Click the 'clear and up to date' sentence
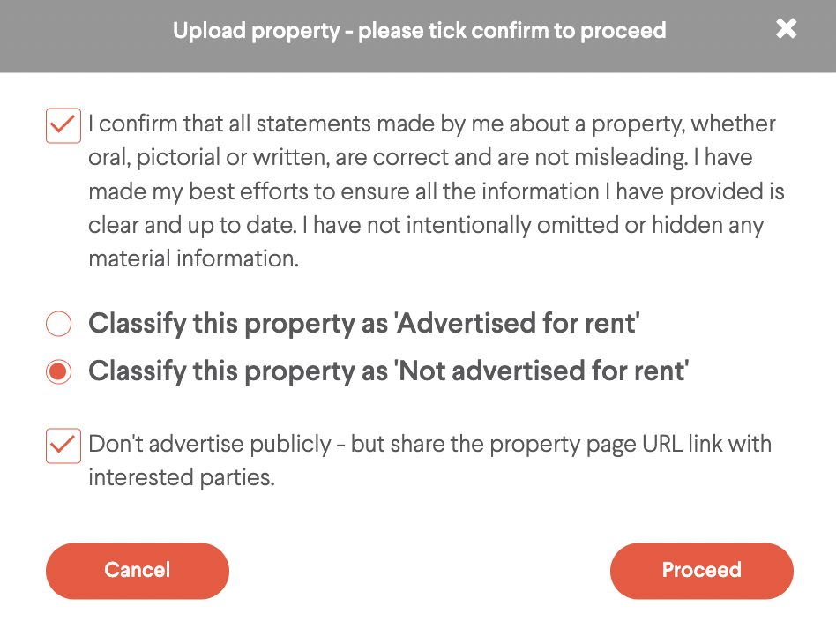This screenshot has height=644, width=836. point(192,225)
